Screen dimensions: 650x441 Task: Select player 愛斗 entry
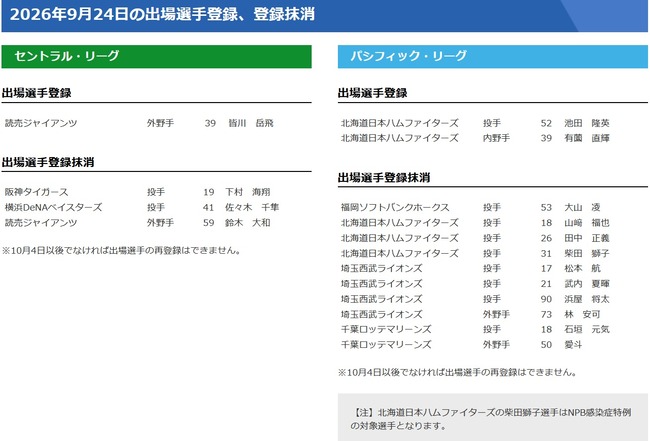(x=573, y=345)
